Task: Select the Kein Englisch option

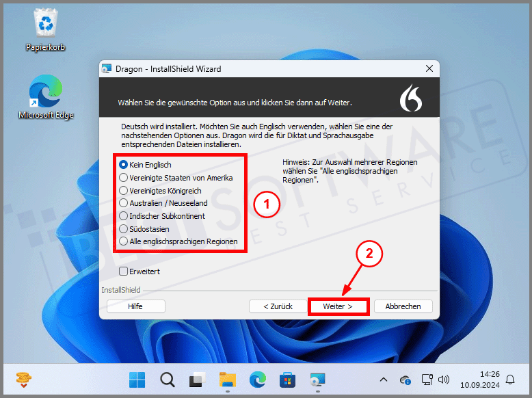Action: (145, 165)
